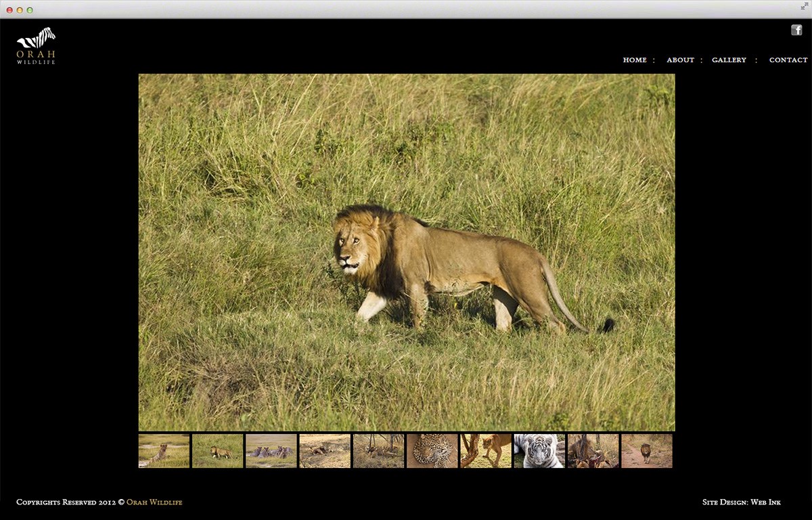Follow the Orah Wildlife footer link
This screenshot has width=812, height=520.
(x=154, y=502)
